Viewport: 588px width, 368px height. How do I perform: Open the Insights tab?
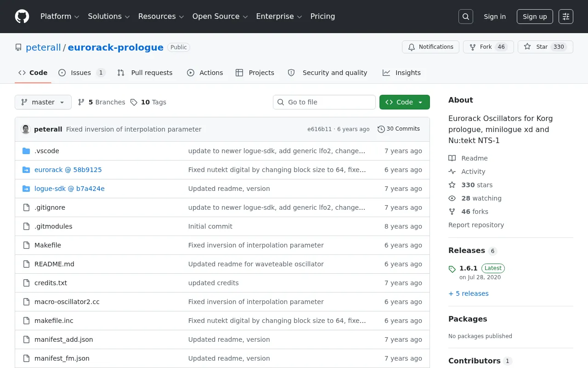pos(402,73)
